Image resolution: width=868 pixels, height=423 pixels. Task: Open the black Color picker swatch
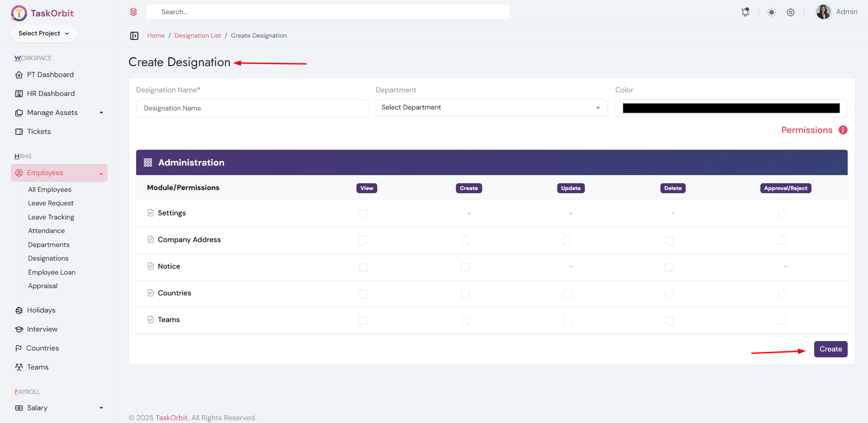click(731, 108)
